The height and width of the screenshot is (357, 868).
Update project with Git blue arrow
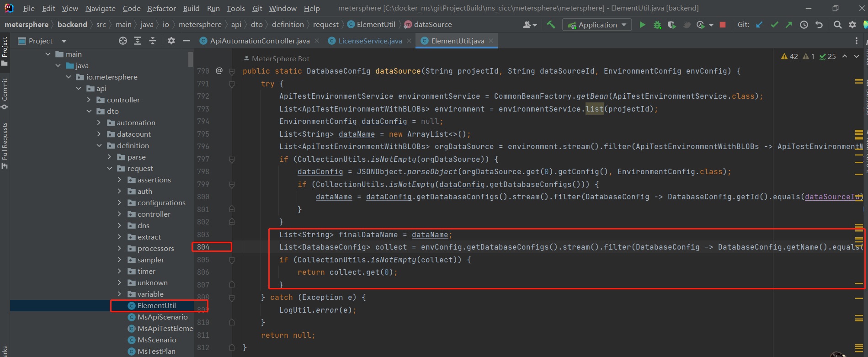click(x=759, y=25)
